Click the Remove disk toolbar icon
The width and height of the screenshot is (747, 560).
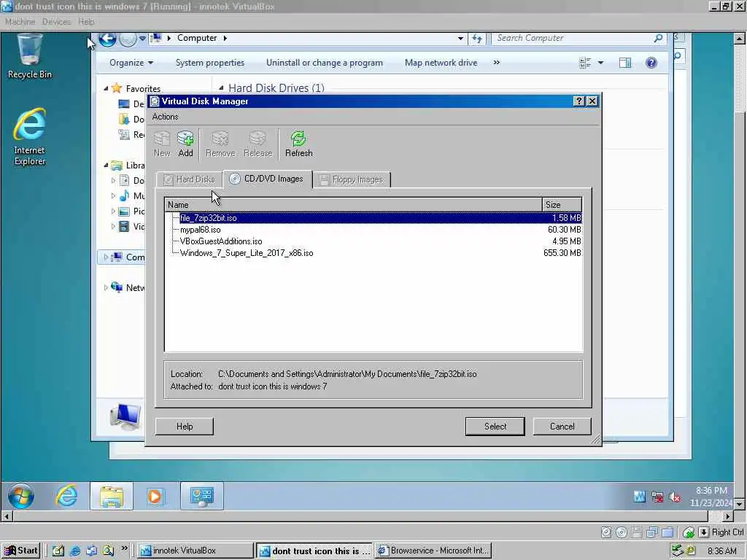click(220, 144)
